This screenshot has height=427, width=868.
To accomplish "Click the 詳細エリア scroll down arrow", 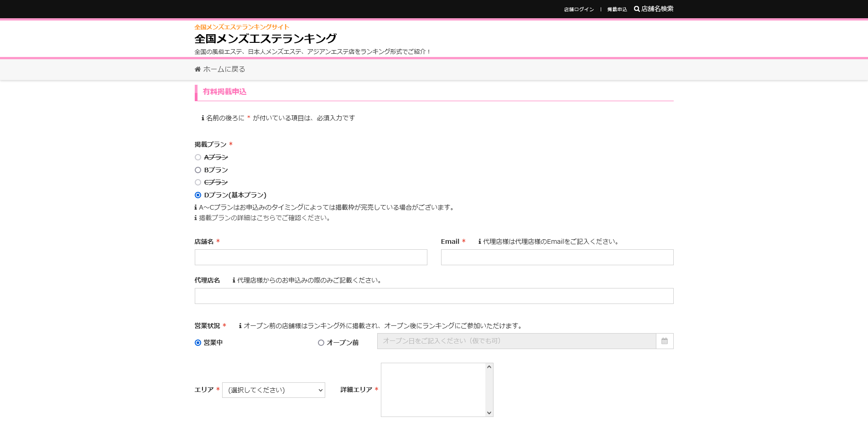I will click(x=489, y=413).
